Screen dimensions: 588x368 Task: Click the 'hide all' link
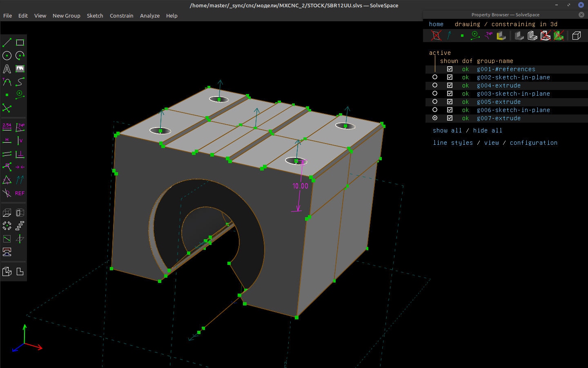(x=488, y=130)
